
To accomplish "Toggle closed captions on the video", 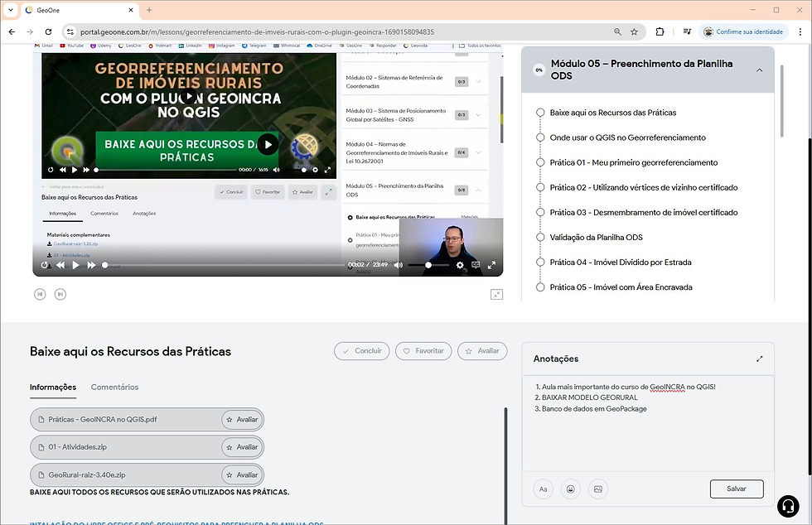I will point(476,265).
